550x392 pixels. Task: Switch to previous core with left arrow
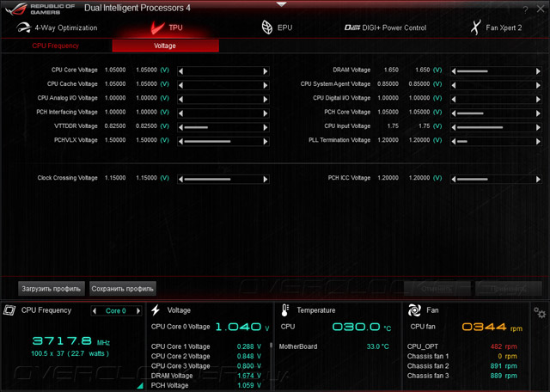[x=95, y=311]
